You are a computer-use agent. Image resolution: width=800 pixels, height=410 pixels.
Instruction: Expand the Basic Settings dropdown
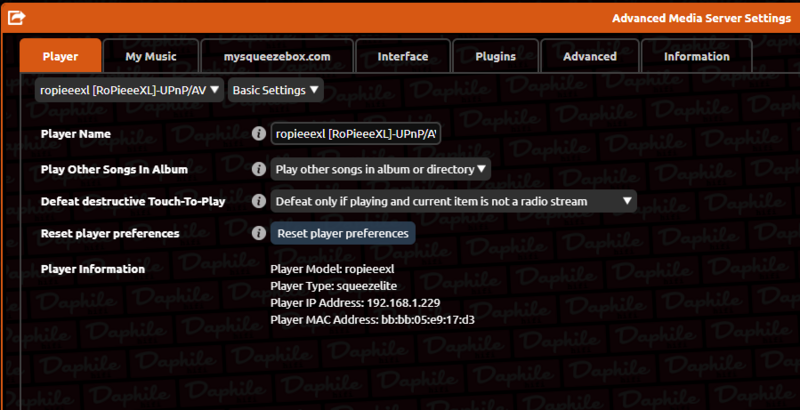click(275, 90)
